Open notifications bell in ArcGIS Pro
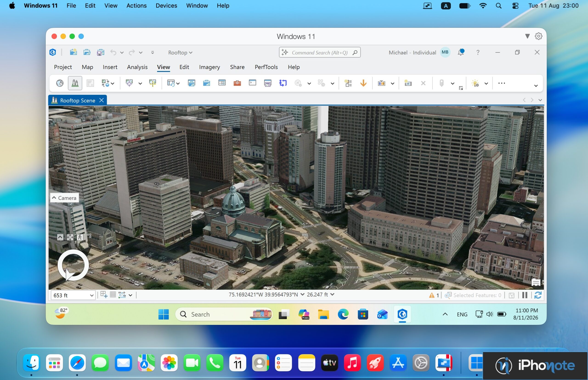 pos(461,52)
